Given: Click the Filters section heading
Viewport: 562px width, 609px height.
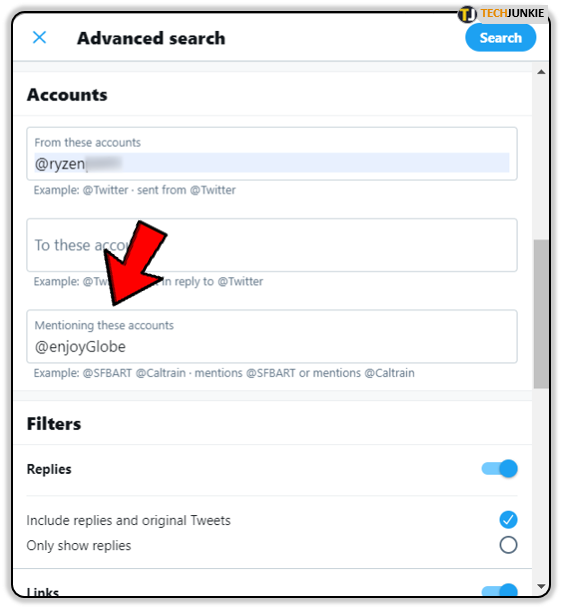Looking at the screenshot, I should (54, 424).
